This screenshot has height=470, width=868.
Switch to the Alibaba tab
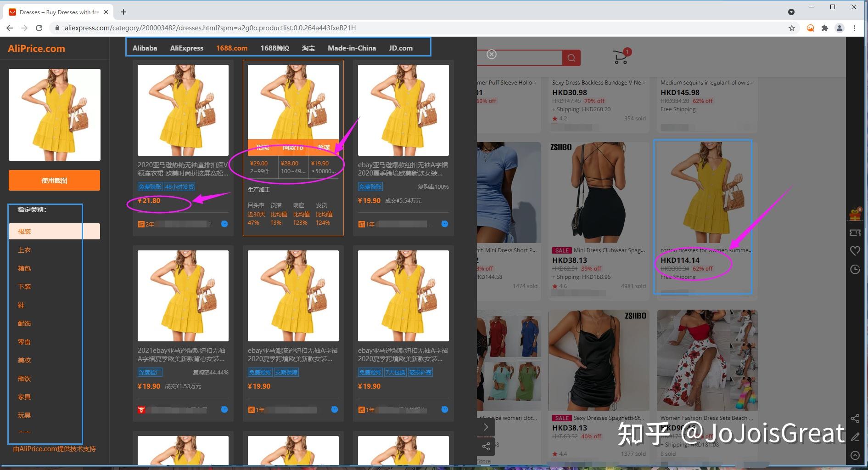[145, 48]
